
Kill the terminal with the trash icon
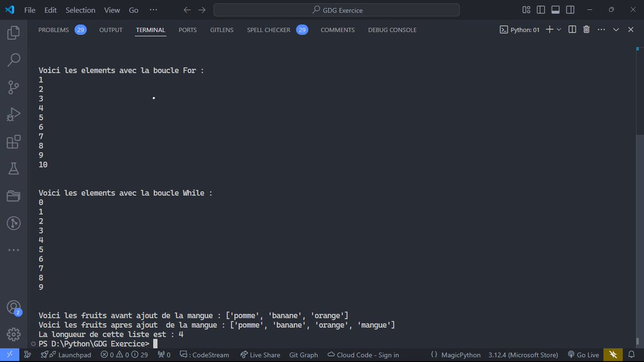coord(587,29)
